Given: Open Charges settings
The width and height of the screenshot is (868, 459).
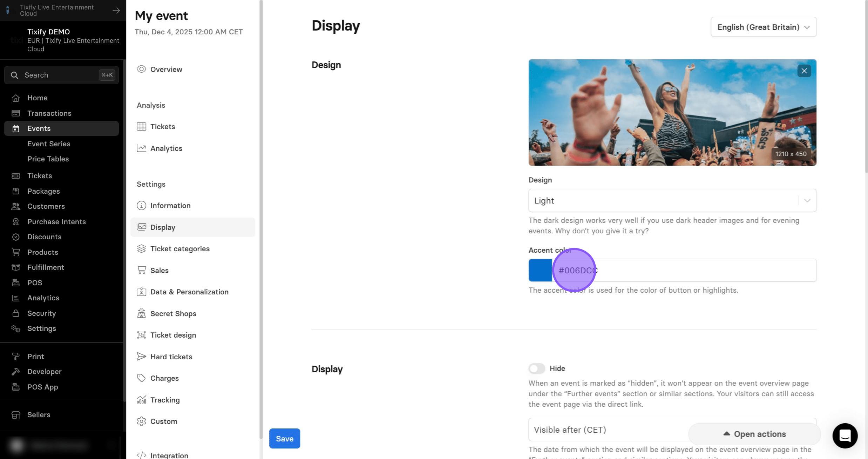Looking at the screenshot, I should [192, 378].
